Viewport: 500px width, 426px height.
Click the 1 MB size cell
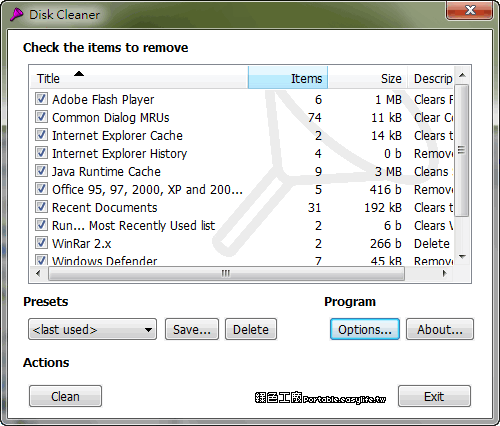point(388,99)
